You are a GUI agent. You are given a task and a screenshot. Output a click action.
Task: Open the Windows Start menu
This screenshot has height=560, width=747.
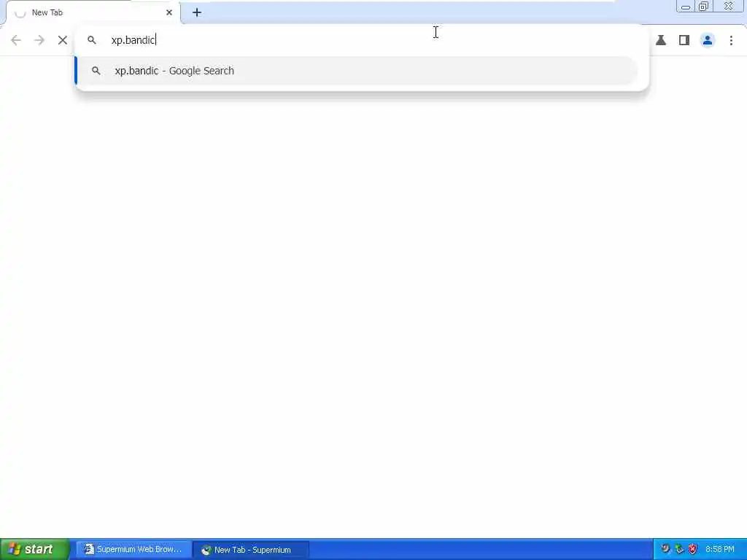click(x=34, y=549)
